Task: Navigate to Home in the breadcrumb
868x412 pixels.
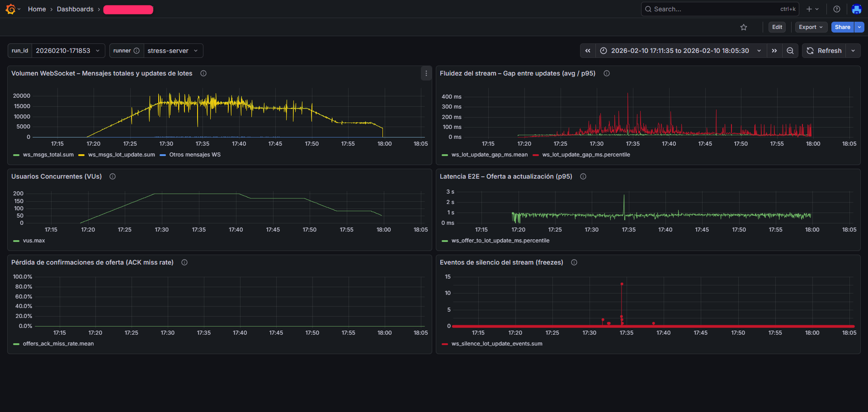Action: [37, 9]
